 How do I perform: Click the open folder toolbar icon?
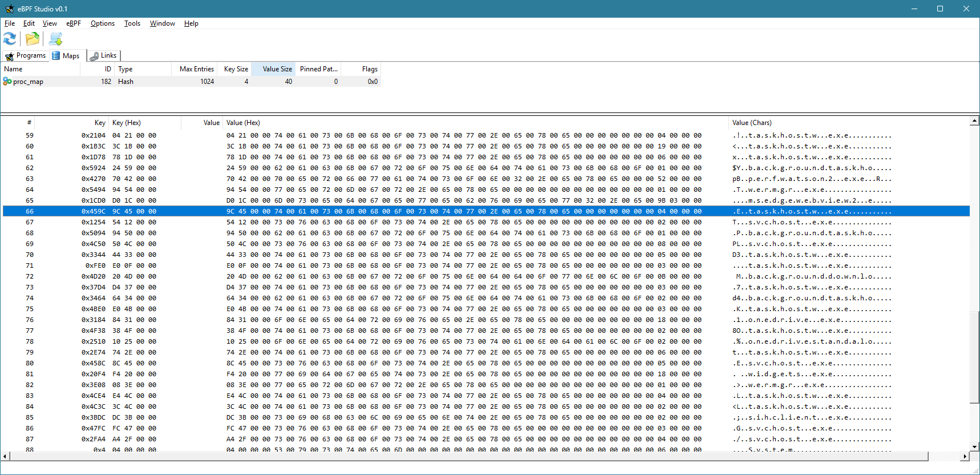click(33, 39)
